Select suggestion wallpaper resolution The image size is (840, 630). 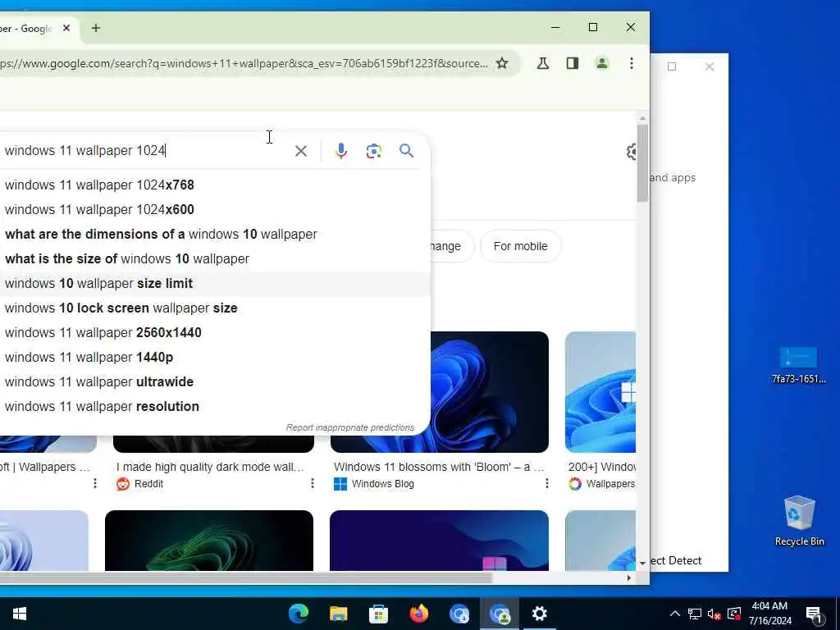coord(214,407)
